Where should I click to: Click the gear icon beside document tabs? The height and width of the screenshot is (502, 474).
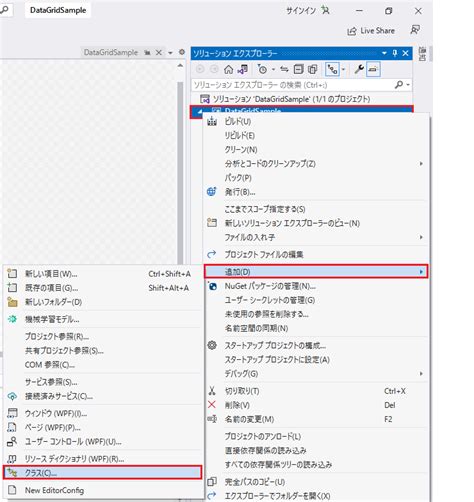[x=182, y=52]
